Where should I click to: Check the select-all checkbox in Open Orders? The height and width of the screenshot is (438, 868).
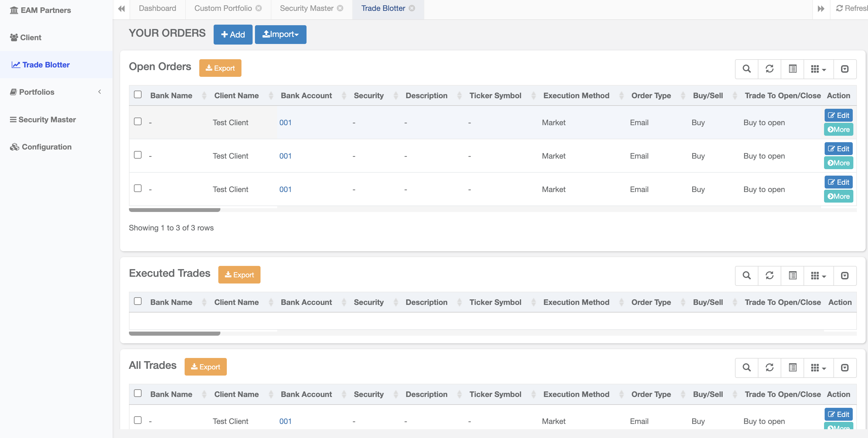[x=137, y=95]
